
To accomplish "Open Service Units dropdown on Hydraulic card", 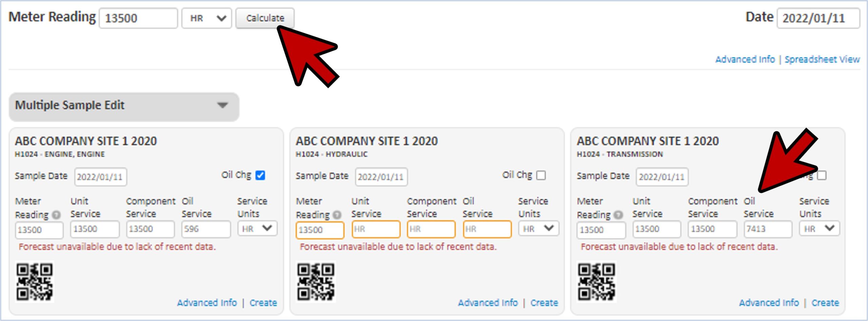I will click(538, 229).
